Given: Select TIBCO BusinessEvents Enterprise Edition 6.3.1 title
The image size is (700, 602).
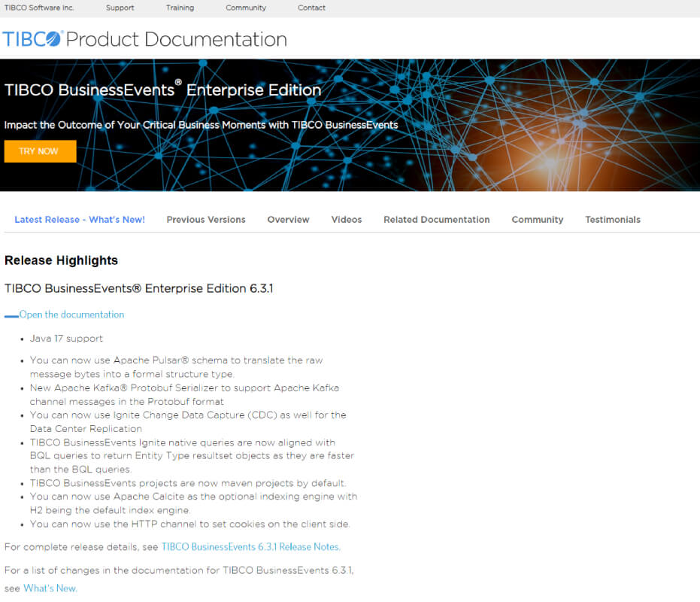Looking at the screenshot, I should (x=139, y=288).
